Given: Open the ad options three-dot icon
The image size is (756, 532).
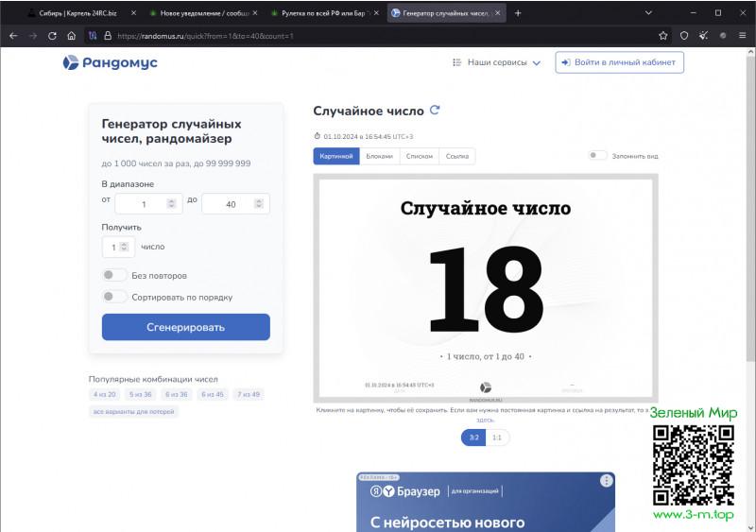Looking at the screenshot, I should pos(606,481).
